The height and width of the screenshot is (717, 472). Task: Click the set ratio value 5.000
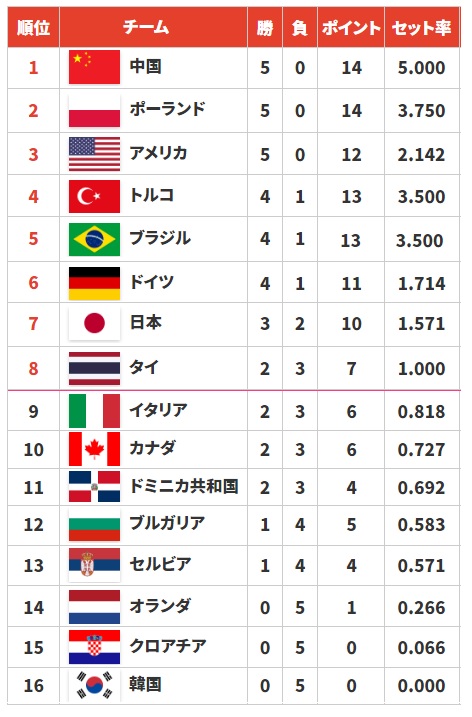(421, 68)
